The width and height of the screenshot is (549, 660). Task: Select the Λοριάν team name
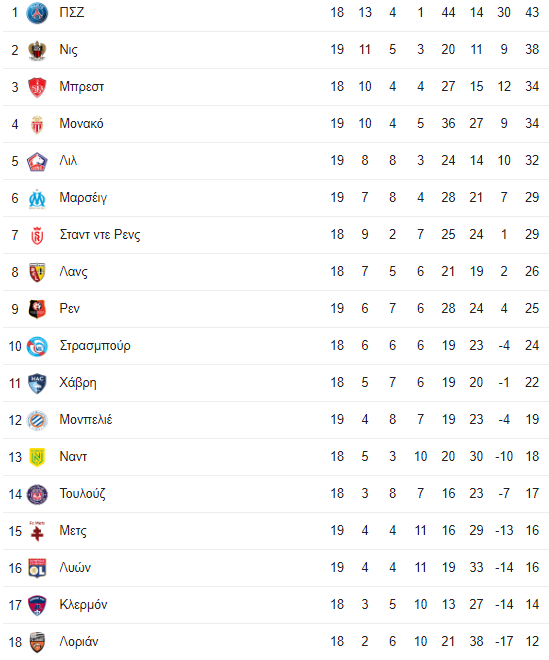click(79, 641)
